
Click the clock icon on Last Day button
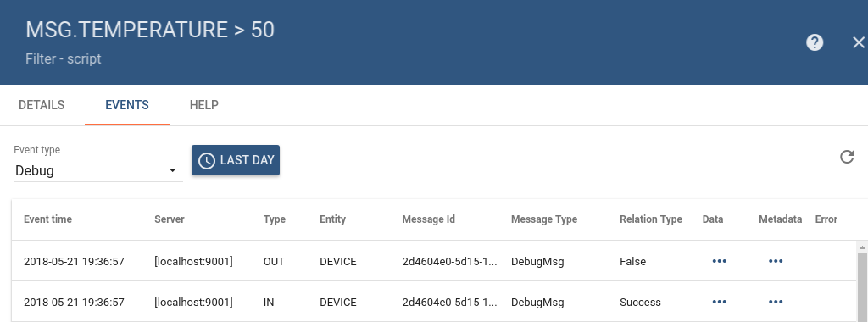coord(207,160)
